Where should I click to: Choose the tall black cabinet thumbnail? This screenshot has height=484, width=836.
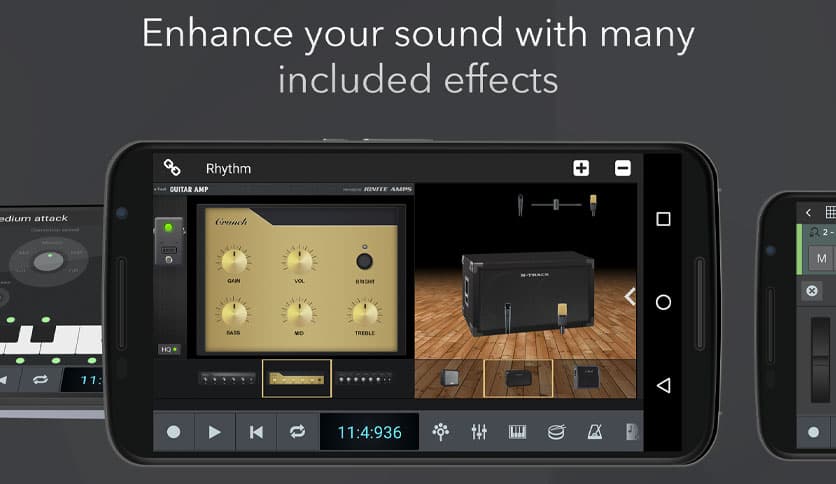(588, 377)
